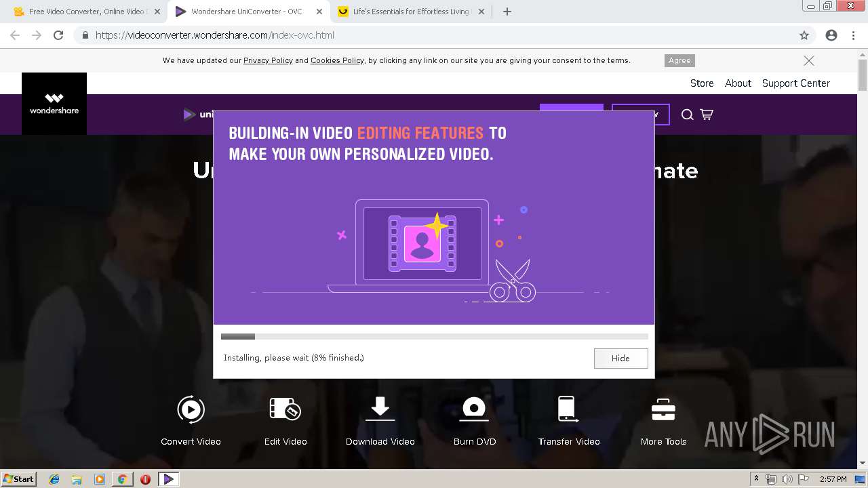Open Opera browser from taskbar
Image resolution: width=868 pixels, height=488 pixels.
point(145,479)
